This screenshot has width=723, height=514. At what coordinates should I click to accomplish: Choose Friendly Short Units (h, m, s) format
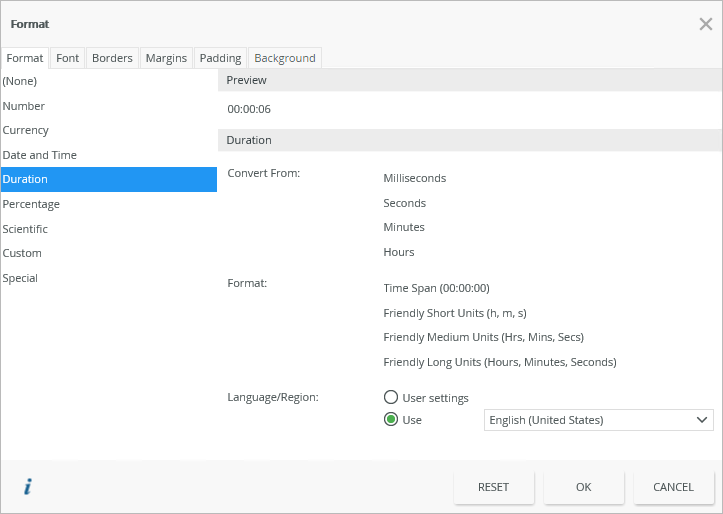pos(455,313)
